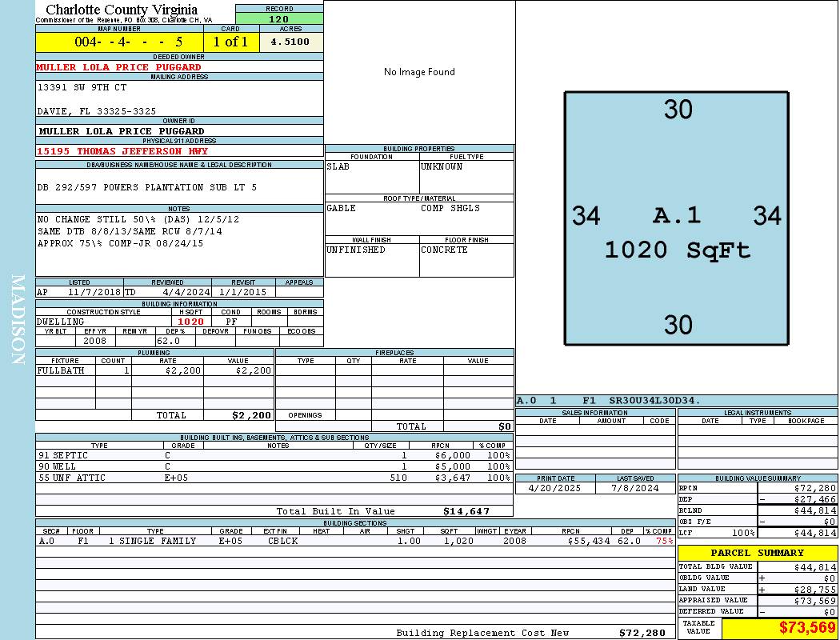Screen dimensions: 840x640
Task: Click construction style DWELLING
Action: [x=61, y=322]
